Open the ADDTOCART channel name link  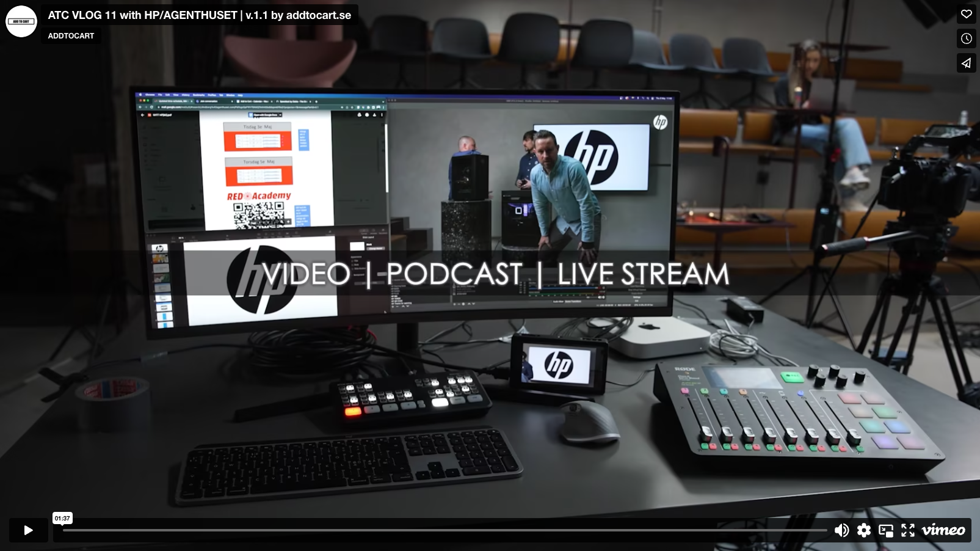(71, 36)
